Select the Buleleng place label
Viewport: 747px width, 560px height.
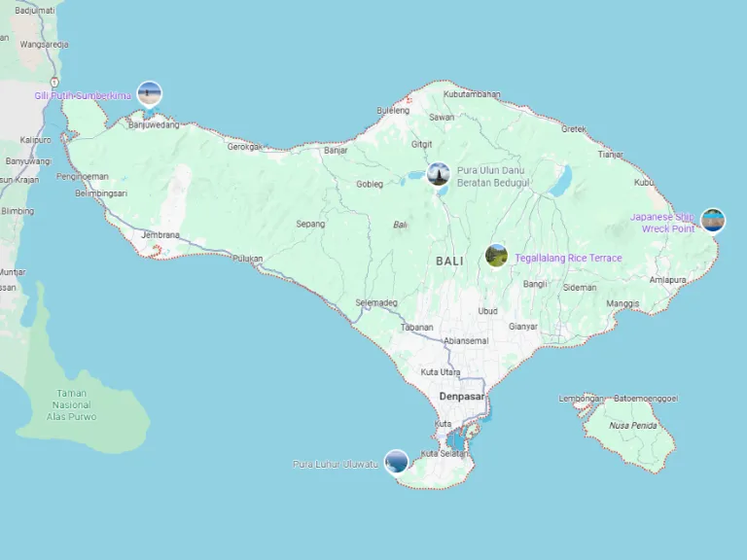394,111
